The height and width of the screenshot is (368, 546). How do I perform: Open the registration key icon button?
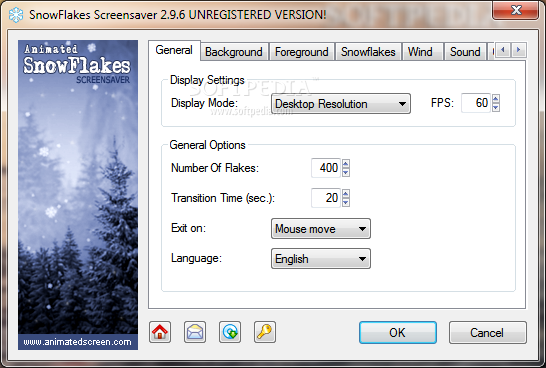point(265,332)
